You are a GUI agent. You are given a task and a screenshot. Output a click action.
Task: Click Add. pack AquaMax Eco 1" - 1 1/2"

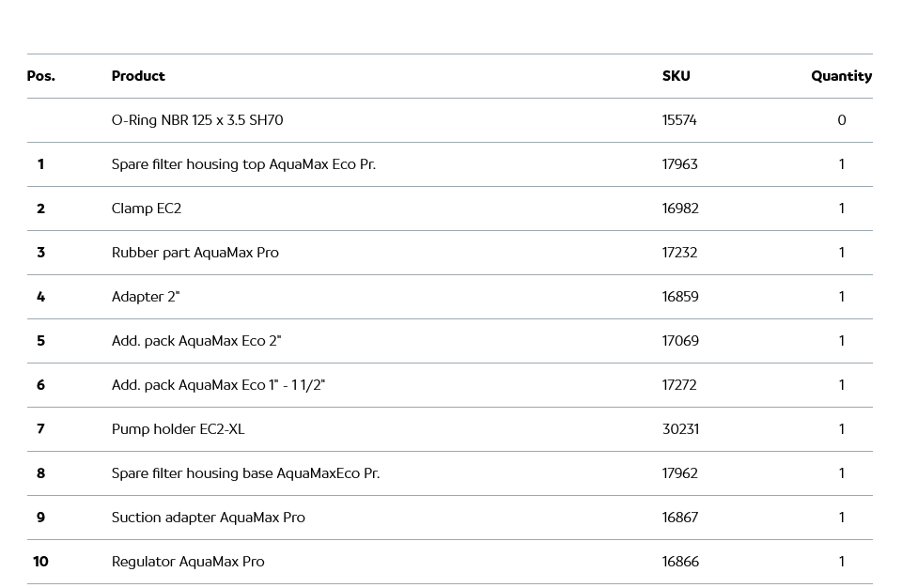(218, 385)
